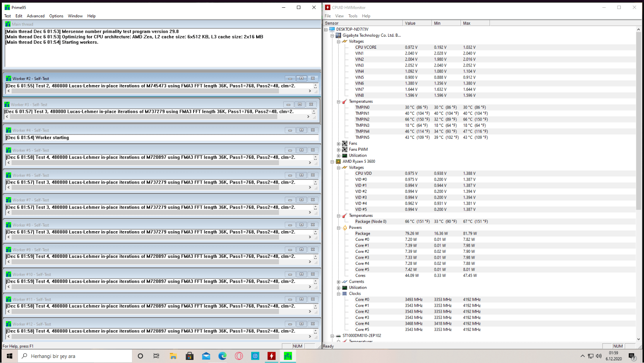
Task: Open the volume control in system tray
Action: (599, 356)
